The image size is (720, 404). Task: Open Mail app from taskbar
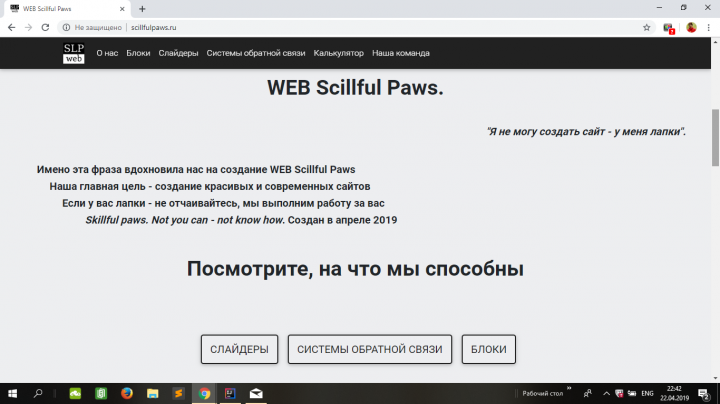pos(256,393)
